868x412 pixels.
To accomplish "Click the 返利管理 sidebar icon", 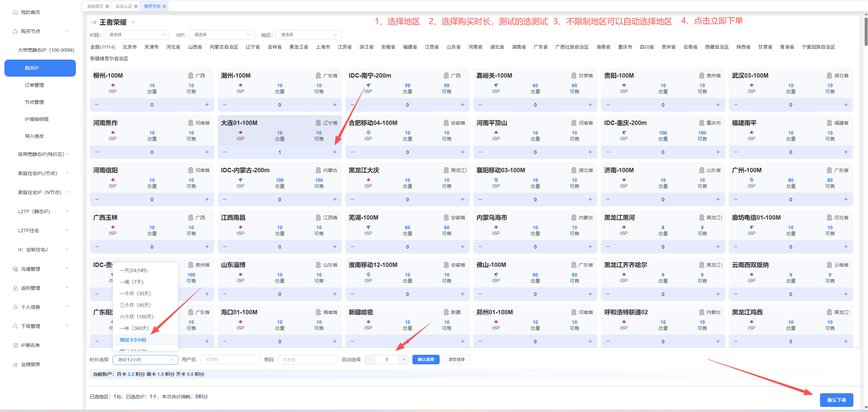I will coord(15,288).
